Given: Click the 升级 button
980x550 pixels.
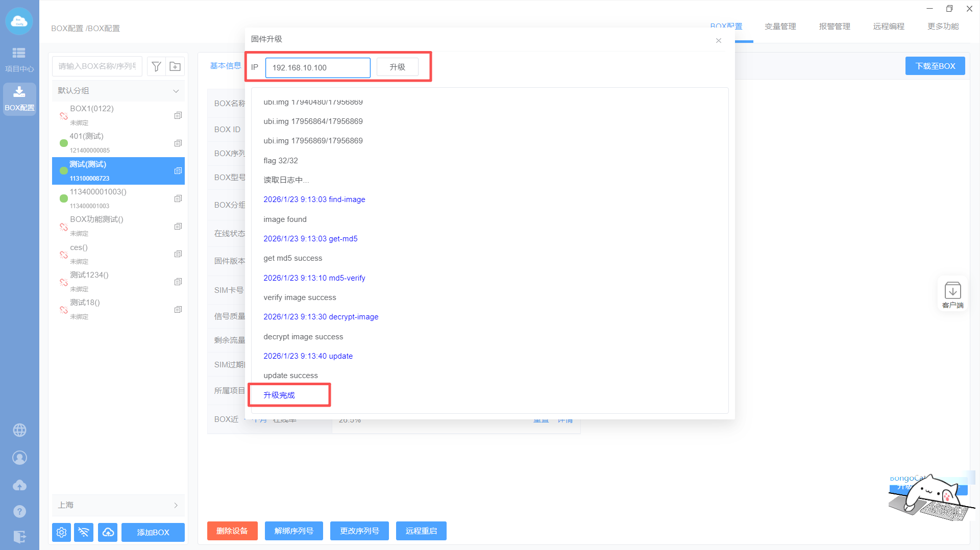Looking at the screenshot, I should coord(397,67).
